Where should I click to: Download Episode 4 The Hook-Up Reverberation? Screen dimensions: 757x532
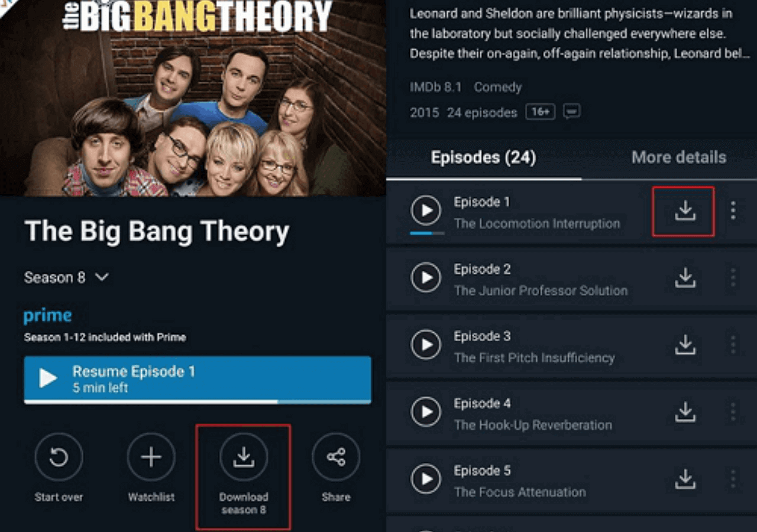(x=685, y=412)
